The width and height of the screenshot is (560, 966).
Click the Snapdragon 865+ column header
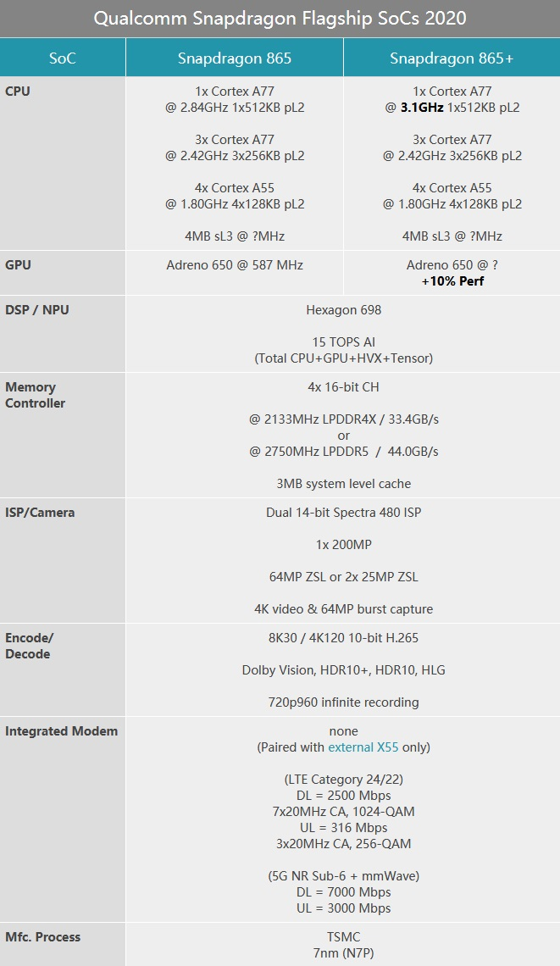click(x=452, y=58)
